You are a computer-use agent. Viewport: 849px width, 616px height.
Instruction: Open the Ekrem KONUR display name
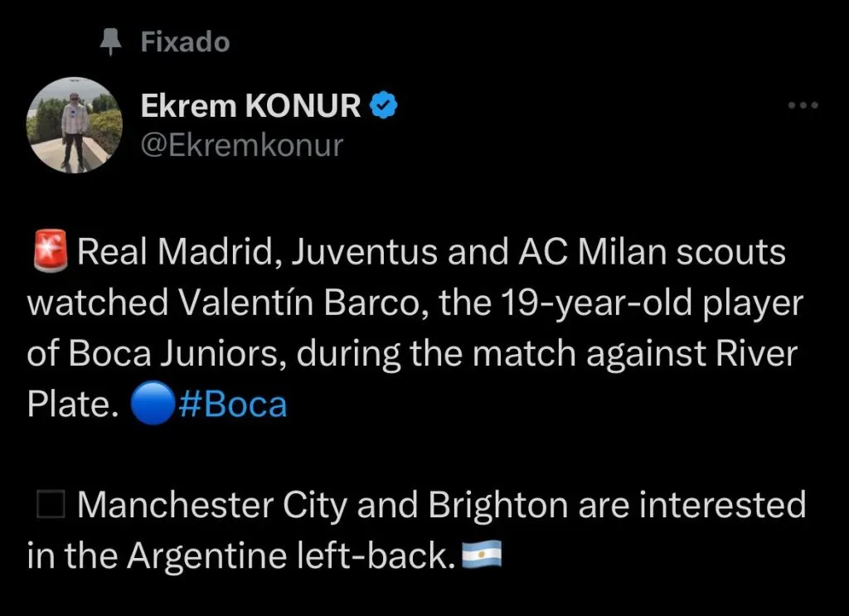point(250,106)
